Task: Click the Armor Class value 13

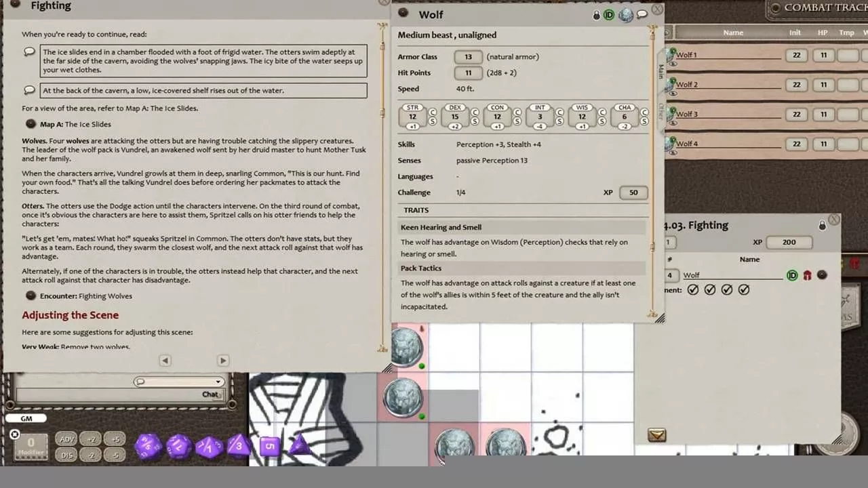Action: (x=468, y=57)
